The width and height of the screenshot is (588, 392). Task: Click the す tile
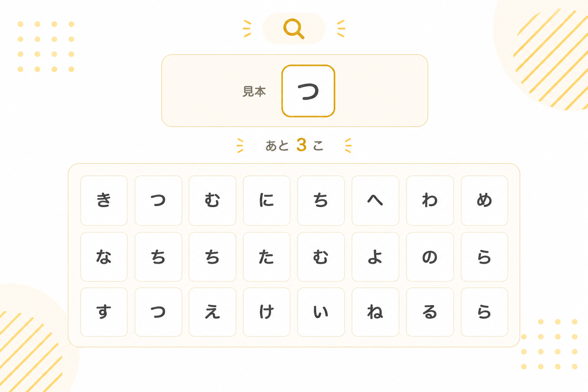104,312
